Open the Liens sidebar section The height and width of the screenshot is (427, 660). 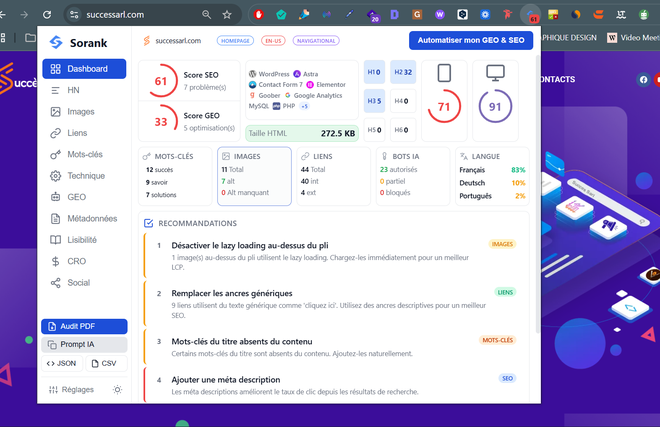coord(78,133)
